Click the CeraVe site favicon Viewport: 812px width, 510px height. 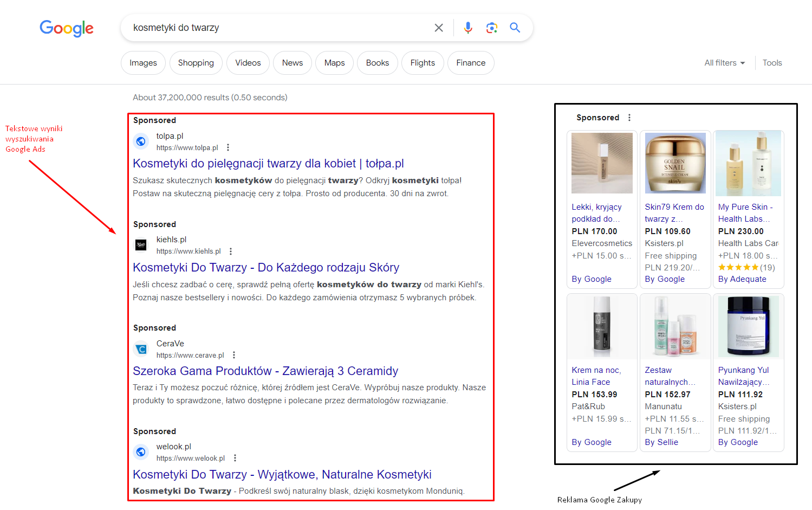coord(141,349)
